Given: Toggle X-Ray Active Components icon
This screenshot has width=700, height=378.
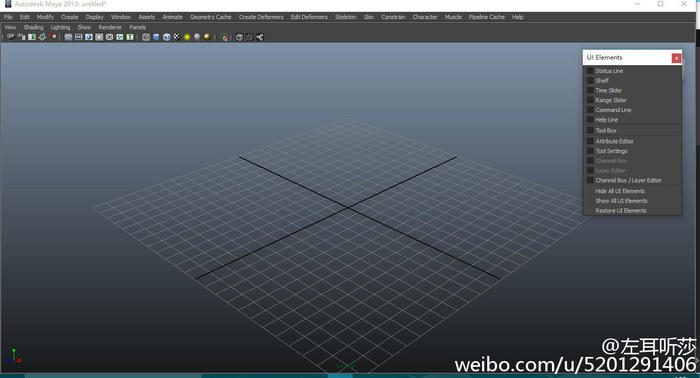Looking at the screenshot, I should point(250,37).
